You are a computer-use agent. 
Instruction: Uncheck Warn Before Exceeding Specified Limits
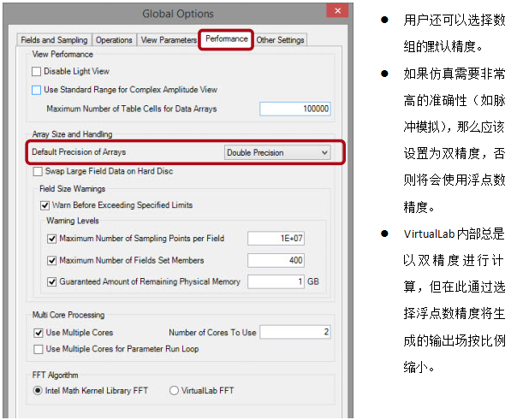click(45, 205)
